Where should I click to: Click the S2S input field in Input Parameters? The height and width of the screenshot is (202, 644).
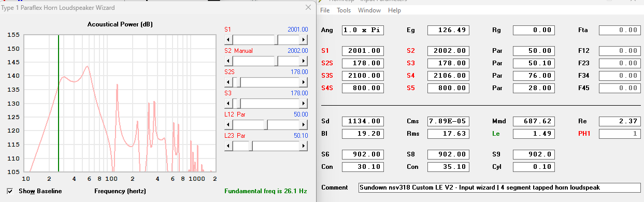(363, 63)
